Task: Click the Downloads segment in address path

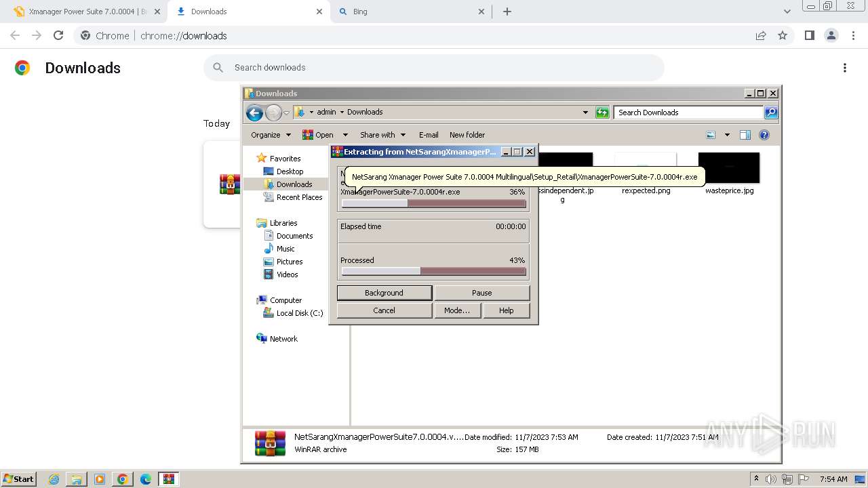Action: point(365,113)
